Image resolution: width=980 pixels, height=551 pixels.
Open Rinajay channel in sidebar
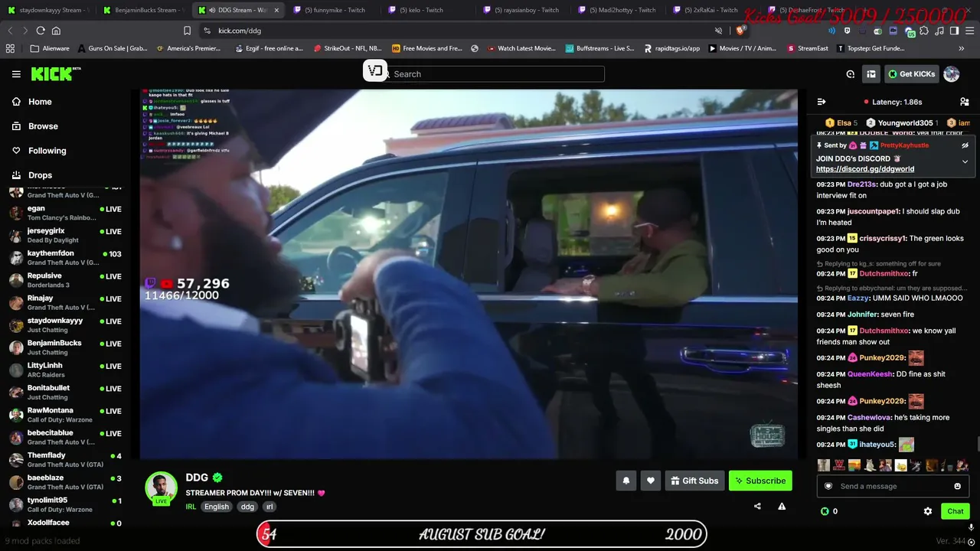click(x=65, y=302)
